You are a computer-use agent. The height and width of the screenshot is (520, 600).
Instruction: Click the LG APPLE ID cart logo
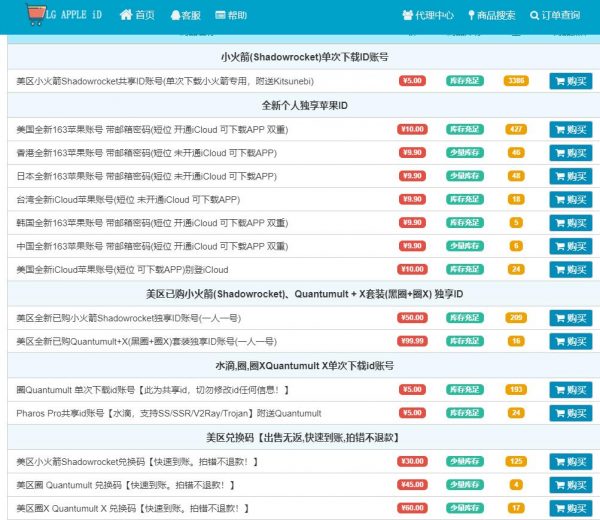click(x=64, y=15)
